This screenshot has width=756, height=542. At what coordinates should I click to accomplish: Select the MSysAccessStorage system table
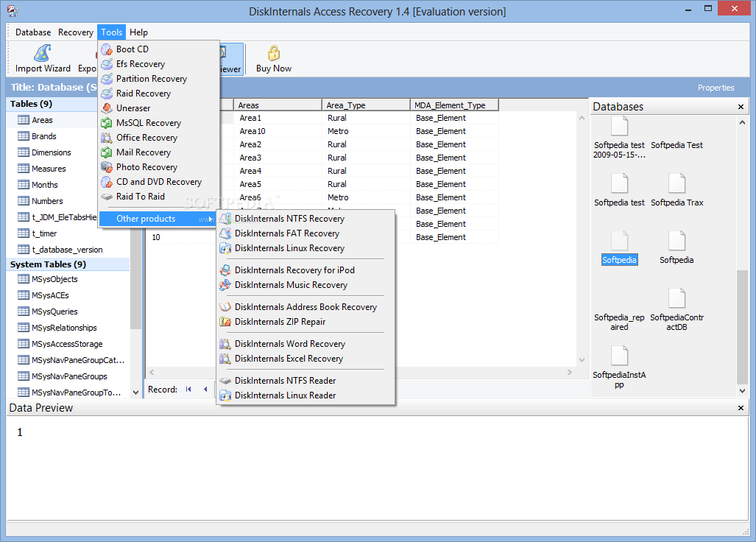coord(67,345)
